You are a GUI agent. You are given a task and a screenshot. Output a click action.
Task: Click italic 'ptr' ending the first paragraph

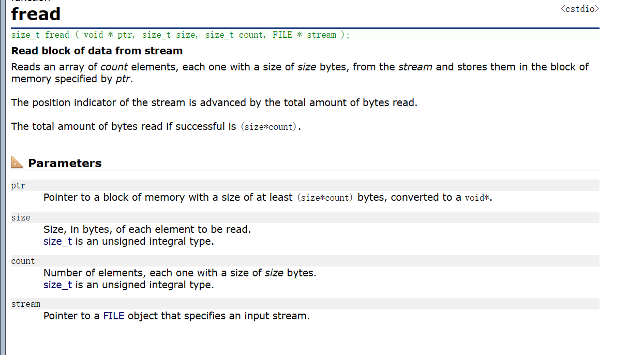click(123, 79)
